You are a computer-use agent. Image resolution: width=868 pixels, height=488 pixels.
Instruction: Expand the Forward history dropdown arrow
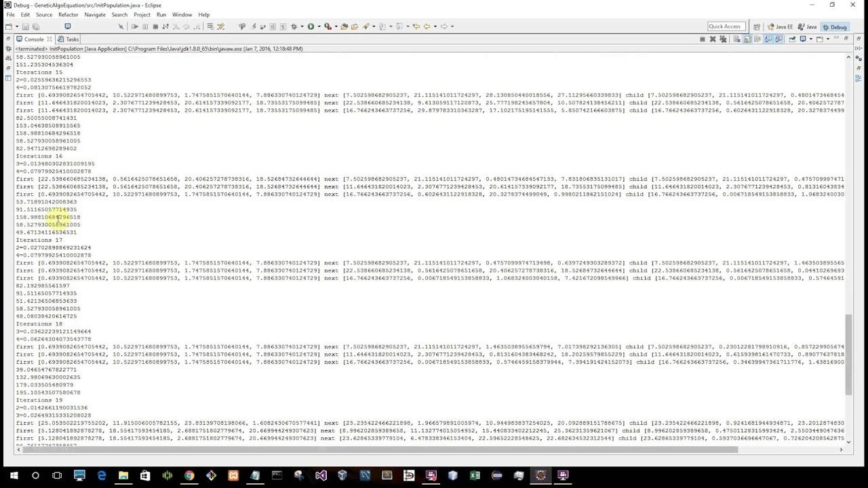tap(452, 26)
